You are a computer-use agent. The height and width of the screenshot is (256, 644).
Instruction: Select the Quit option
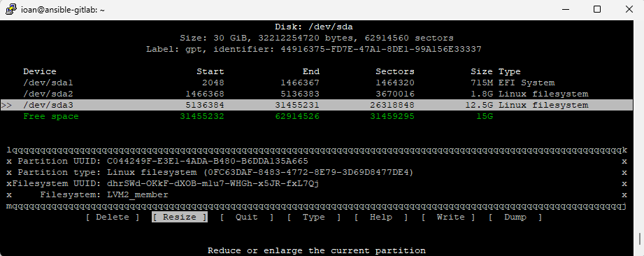(246, 217)
